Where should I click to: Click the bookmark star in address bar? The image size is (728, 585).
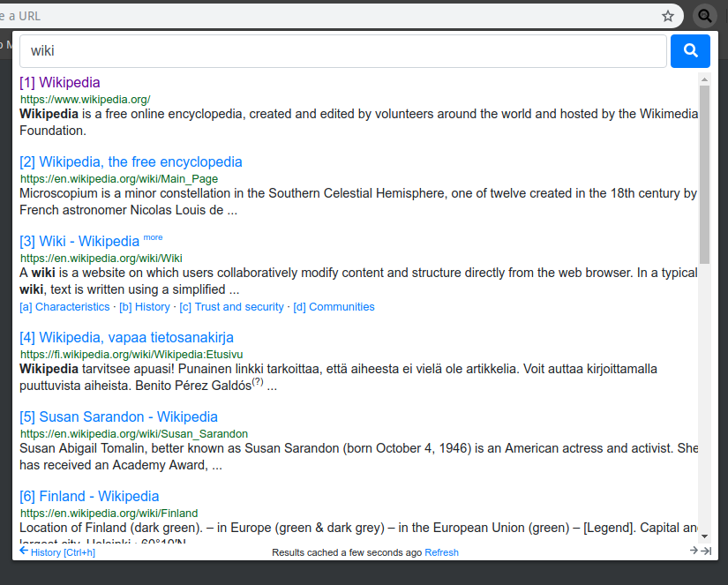[x=668, y=16]
